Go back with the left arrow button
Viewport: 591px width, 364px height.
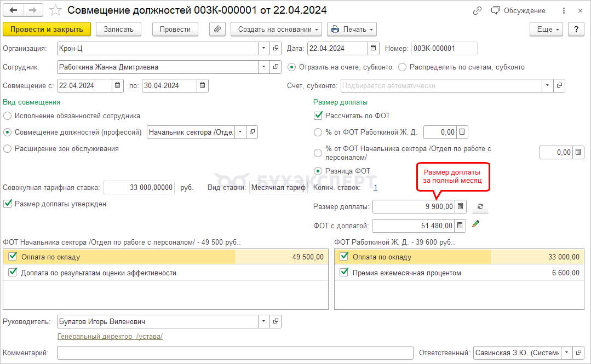click(x=13, y=10)
